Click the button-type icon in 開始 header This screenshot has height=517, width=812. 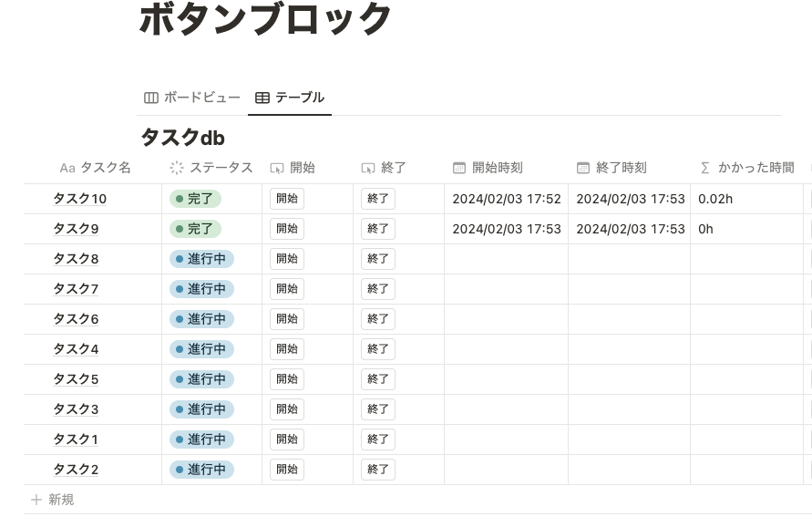click(x=277, y=168)
